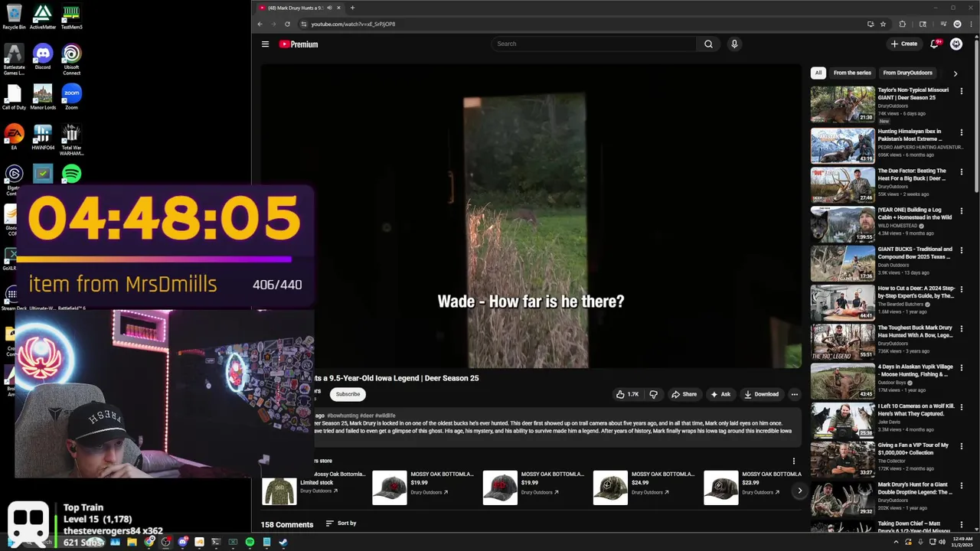Open Spotify desktop shortcut
980x551 pixels.
[71, 174]
